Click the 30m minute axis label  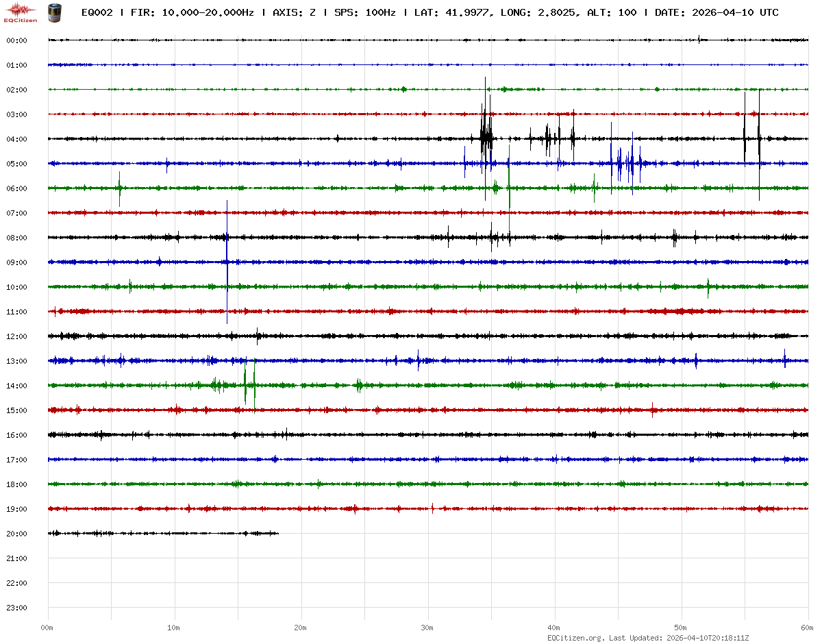427,628
